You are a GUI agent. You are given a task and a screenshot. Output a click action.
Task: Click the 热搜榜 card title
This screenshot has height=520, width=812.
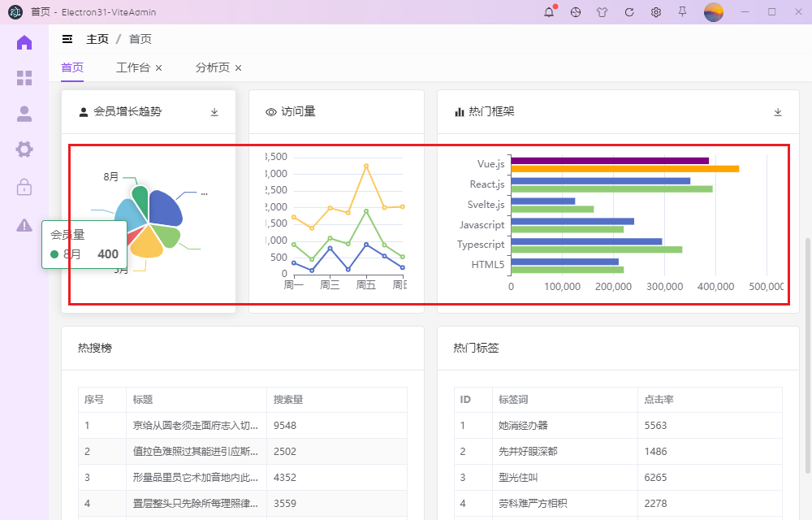95,348
